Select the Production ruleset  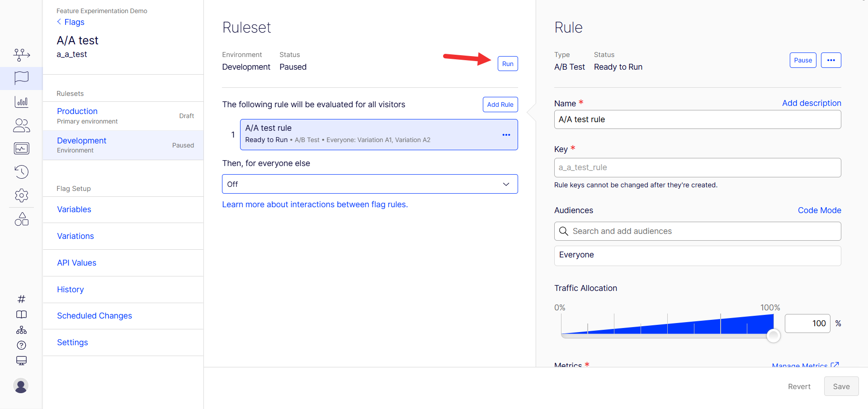pos(123,116)
